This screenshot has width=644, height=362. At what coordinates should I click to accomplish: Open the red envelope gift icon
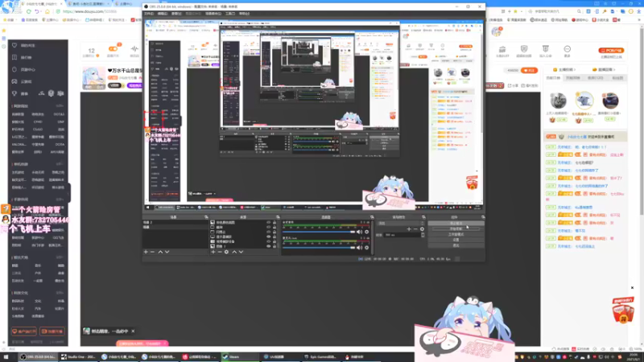[x=623, y=311]
